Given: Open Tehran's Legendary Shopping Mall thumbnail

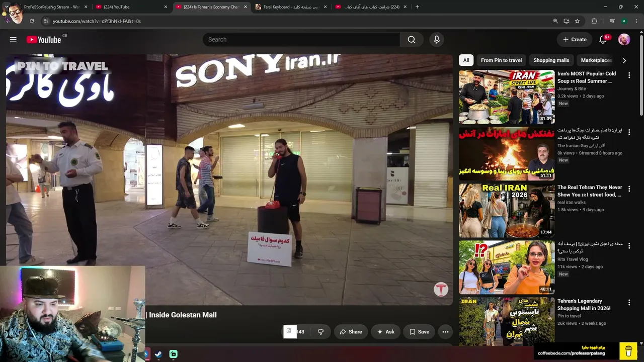Looking at the screenshot, I should [x=507, y=321].
